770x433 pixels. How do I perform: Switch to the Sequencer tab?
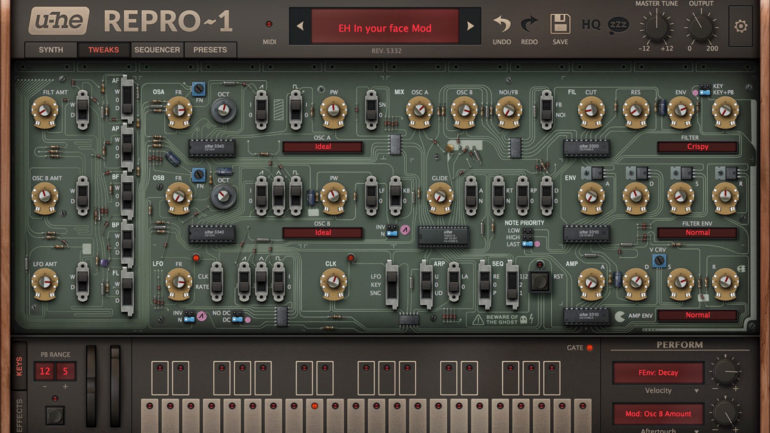click(158, 49)
